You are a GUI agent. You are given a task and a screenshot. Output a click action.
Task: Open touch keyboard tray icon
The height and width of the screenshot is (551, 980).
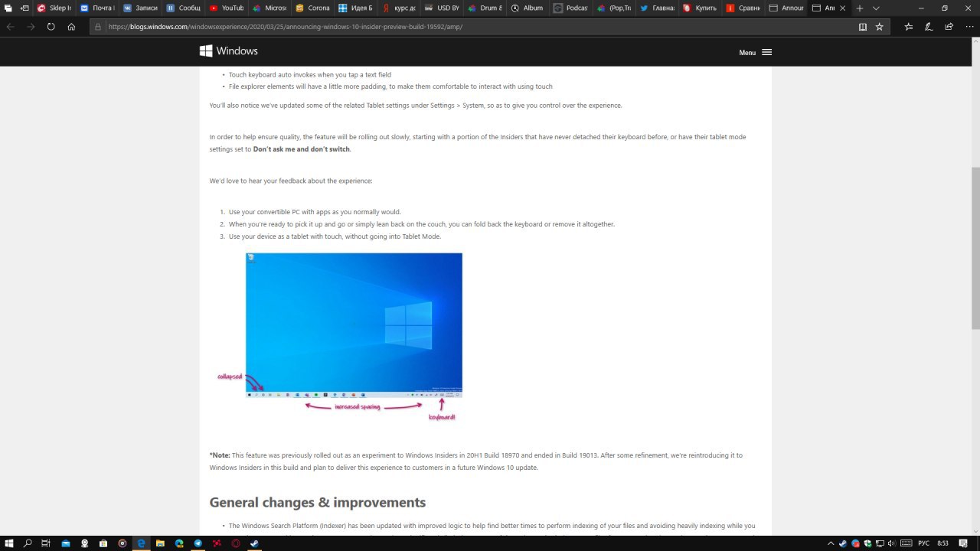tap(905, 543)
